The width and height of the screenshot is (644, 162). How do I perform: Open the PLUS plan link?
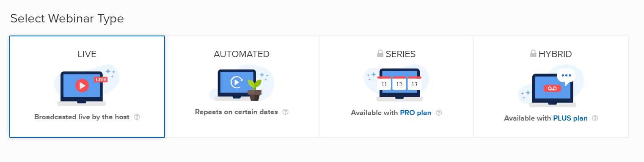570,118
